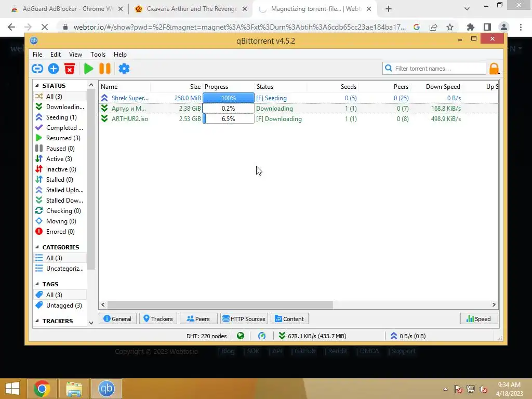This screenshot has height=399, width=532.
Task: Switch to the HTTP Sources tab
Action: (244, 319)
